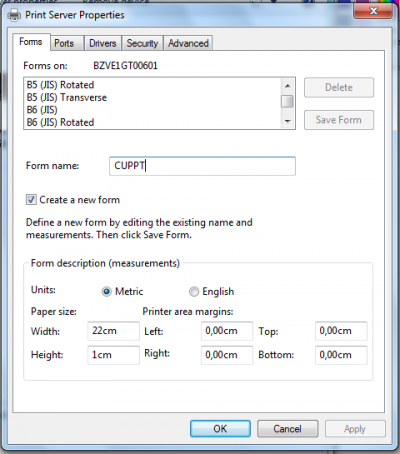Viewport: 400px width, 454px height.
Task: Click the OK button
Action: (x=220, y=429)
